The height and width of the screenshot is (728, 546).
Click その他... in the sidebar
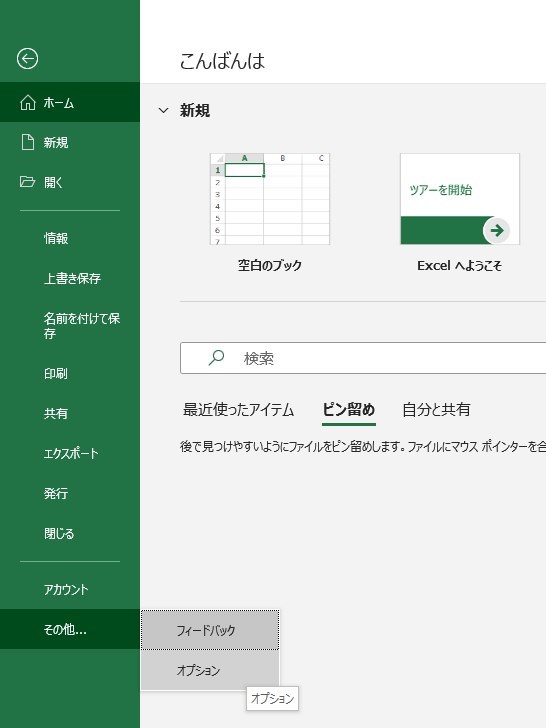click(70, 629)
